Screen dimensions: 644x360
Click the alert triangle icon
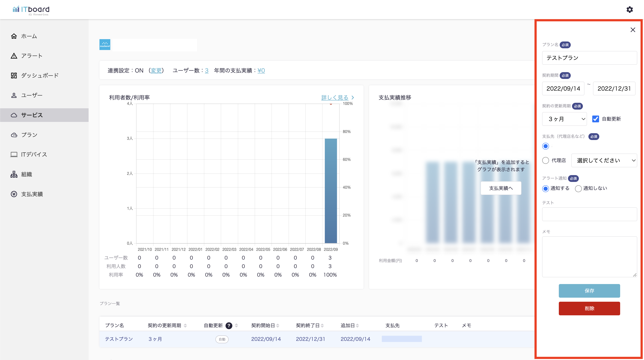tap(14, 56)
